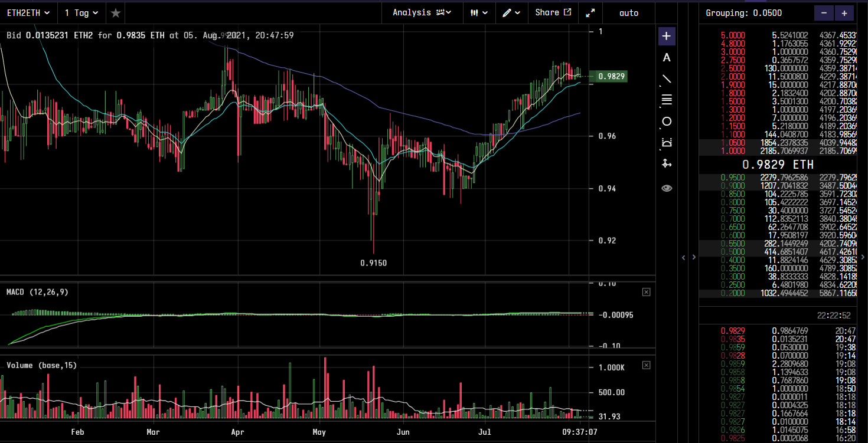Open the pencil drawing tools menu
Viewport: 868px width, 443px height.
click(511, 12)
